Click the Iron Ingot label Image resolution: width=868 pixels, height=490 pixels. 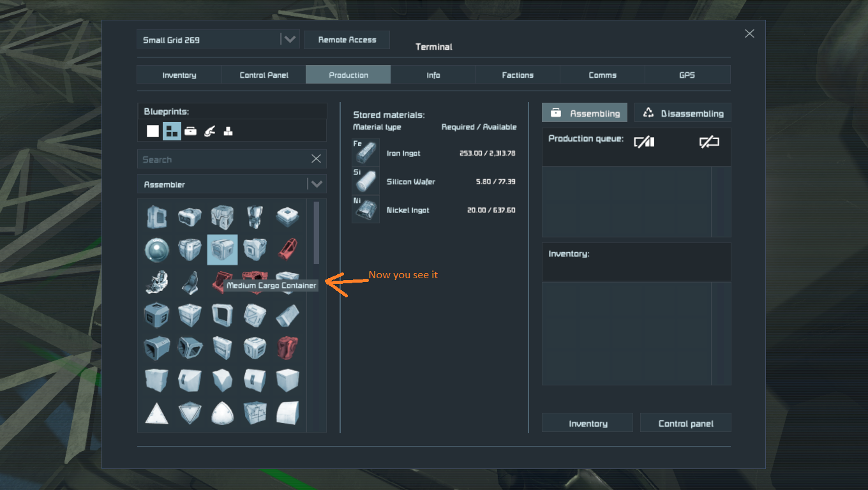click(x=403, y=153)
